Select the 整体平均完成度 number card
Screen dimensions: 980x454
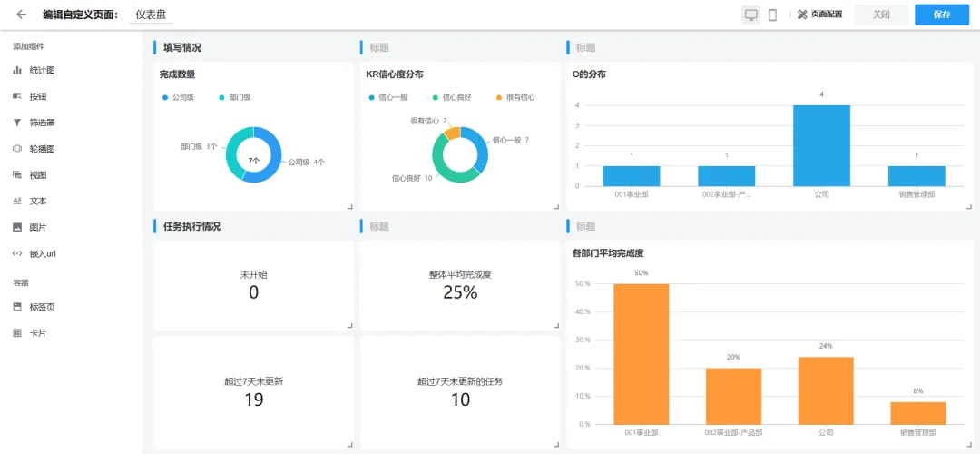[460, 285]
